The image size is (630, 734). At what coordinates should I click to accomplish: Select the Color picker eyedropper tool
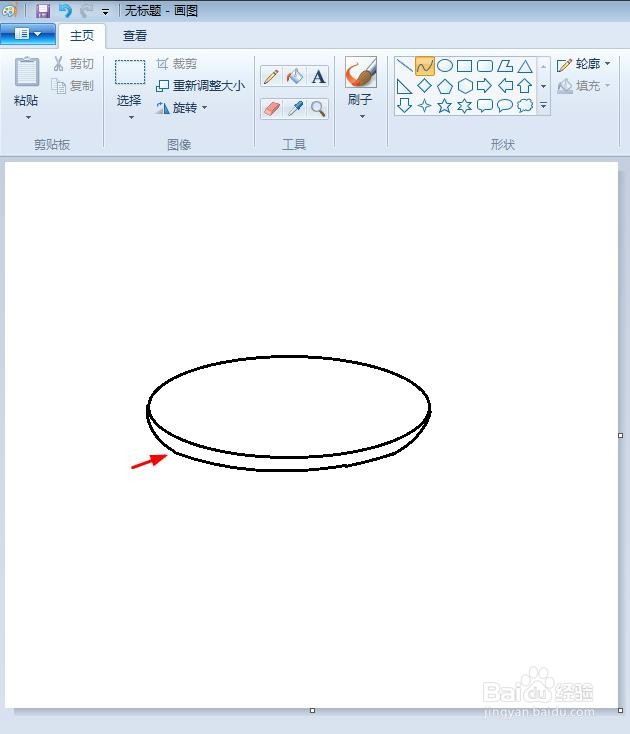point(295,109)
